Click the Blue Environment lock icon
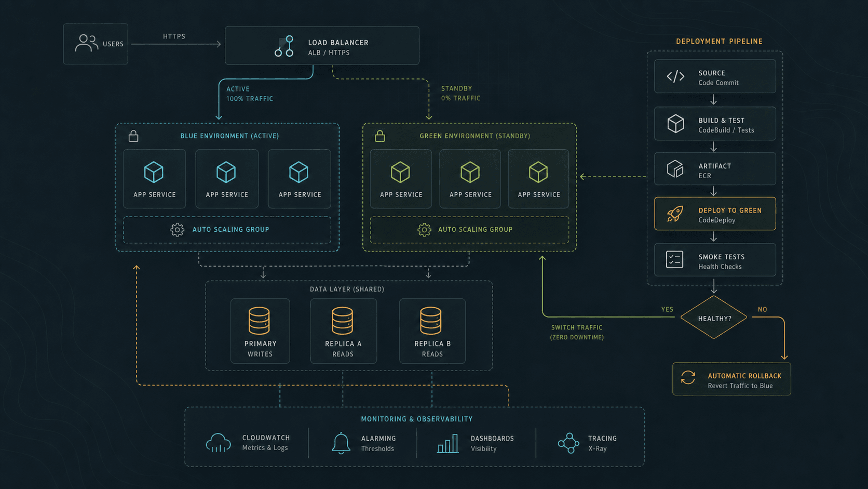The height and width of the screenshot is (489, 868). point(133,136)
